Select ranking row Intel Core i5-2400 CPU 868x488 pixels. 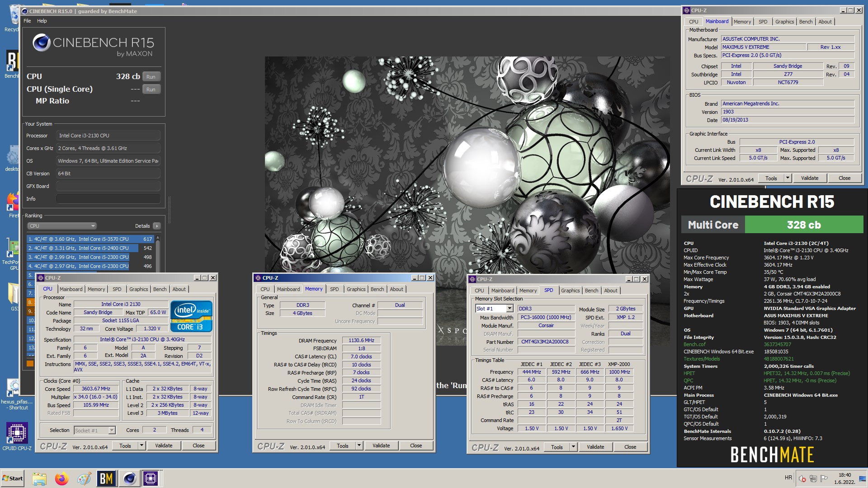point(90,248)
